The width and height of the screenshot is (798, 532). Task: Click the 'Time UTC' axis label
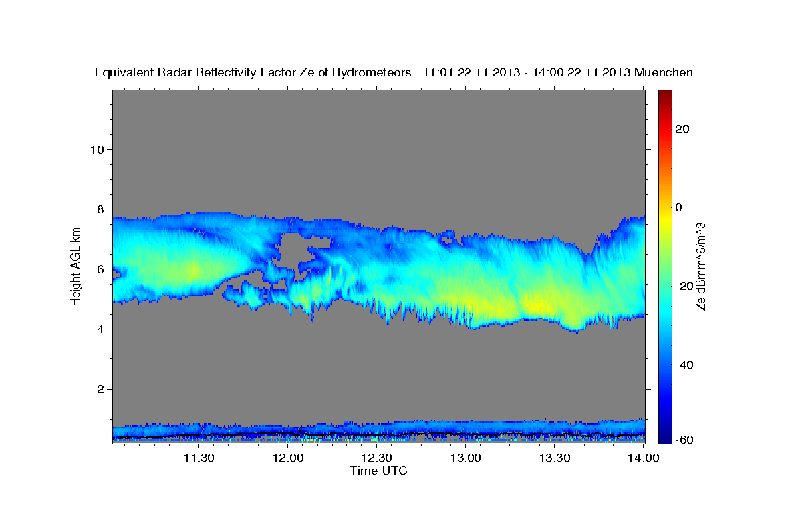(x=378, y=471)
